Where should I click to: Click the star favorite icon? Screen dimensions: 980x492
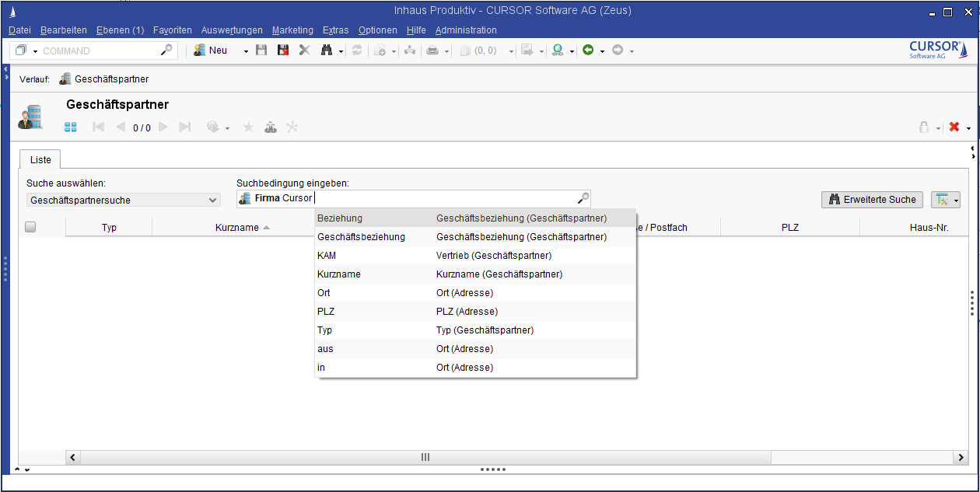coord(248,127)
